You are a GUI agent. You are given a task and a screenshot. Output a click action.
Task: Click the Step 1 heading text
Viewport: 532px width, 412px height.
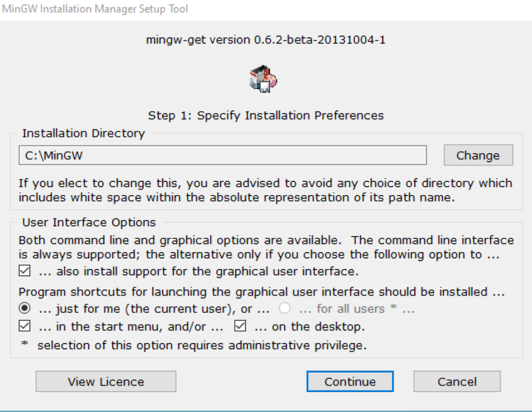265,115
